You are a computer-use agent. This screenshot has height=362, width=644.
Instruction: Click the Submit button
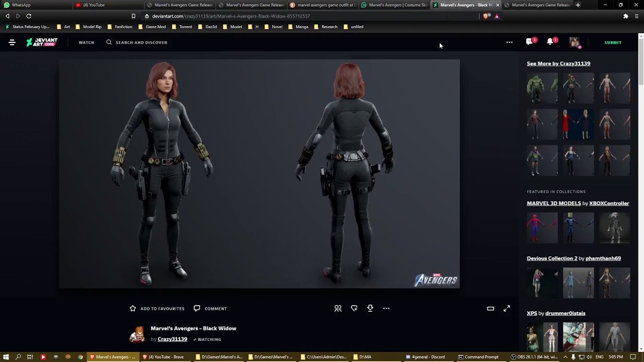pyautogui.click(x=613, y=43)
